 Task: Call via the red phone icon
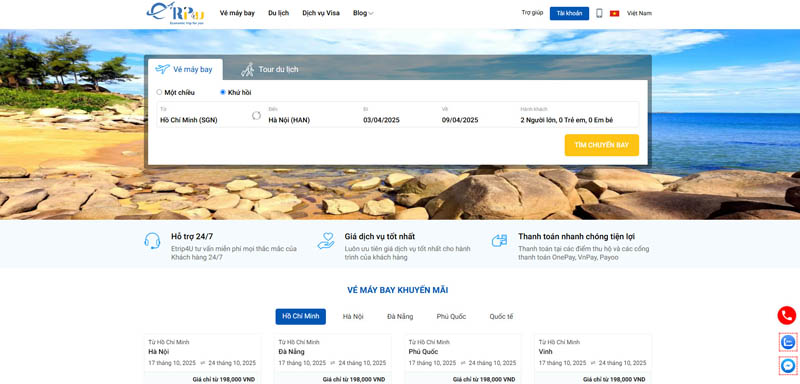click(787, 316)
